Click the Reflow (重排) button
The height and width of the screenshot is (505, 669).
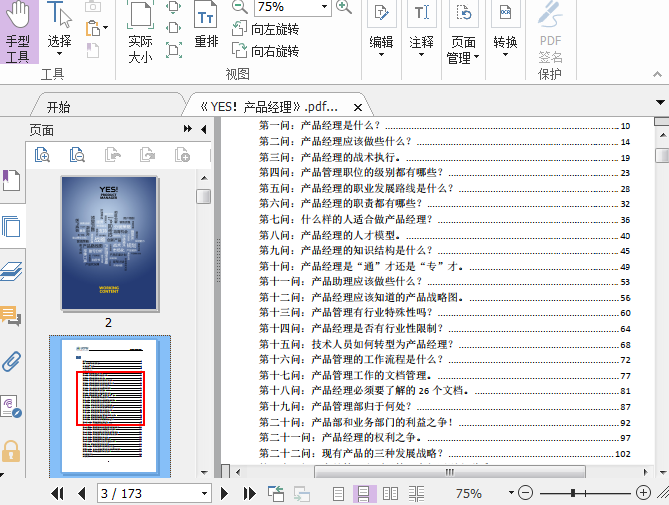click(x=206, y=26)
